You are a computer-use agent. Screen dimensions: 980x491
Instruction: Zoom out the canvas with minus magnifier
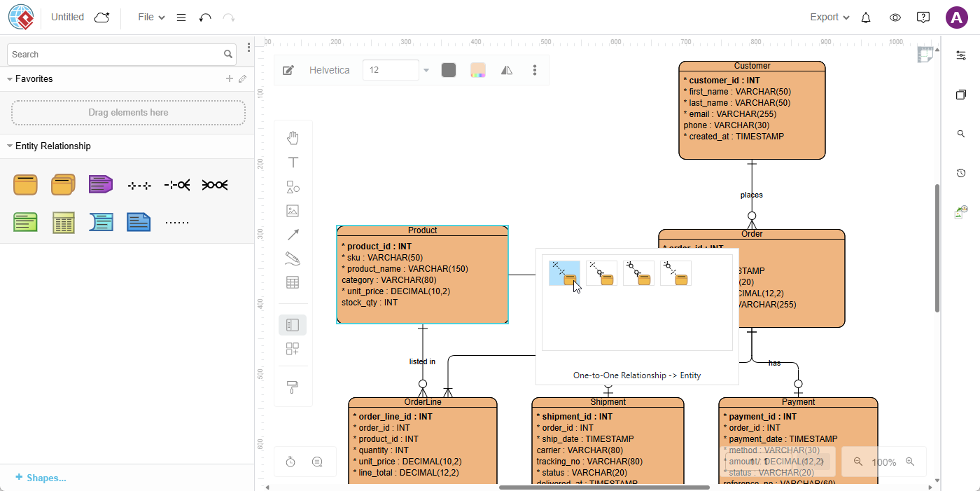click(x=857, y=462)
